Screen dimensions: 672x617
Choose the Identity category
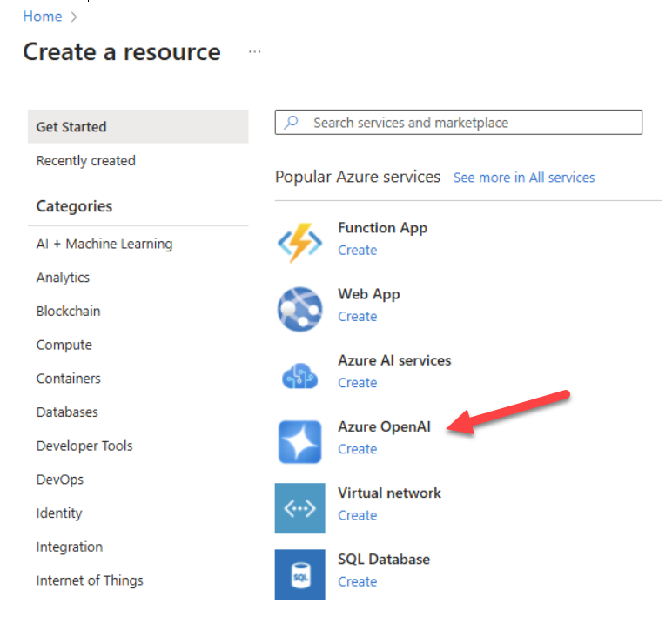point(59,513)
